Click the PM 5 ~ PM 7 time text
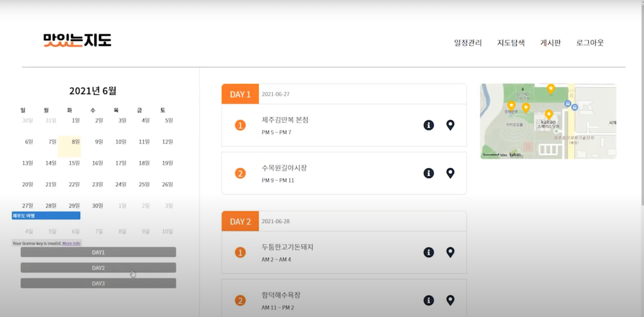Screen dimensions: 644x317 click(276, 132)
